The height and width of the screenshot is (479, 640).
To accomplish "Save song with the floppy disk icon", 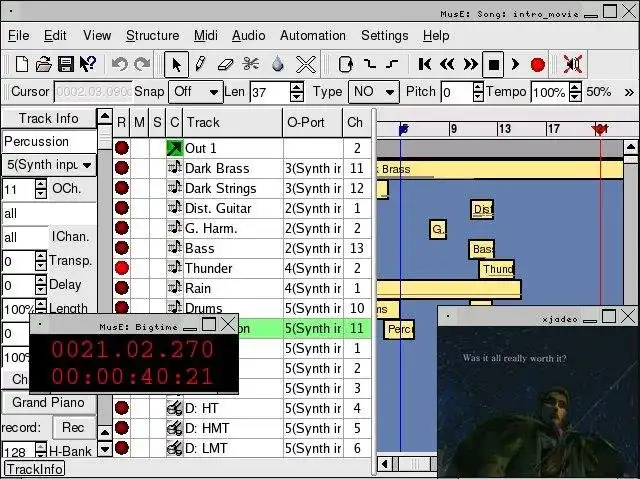I will pos(65,64).
